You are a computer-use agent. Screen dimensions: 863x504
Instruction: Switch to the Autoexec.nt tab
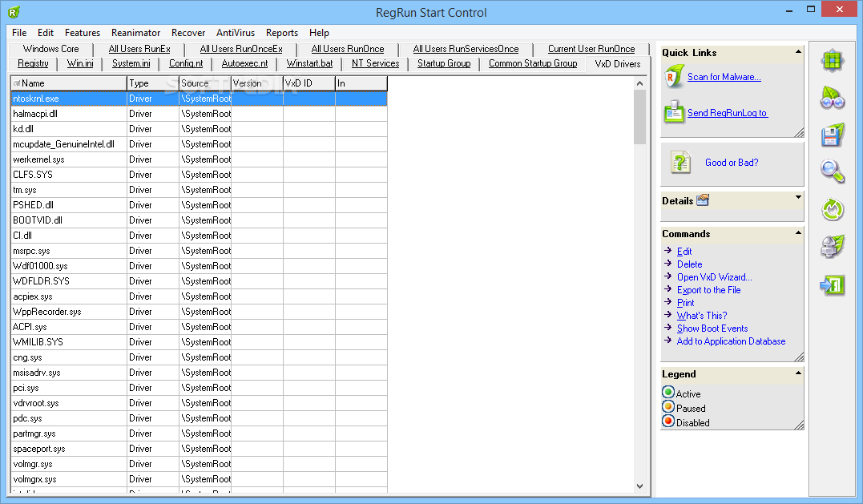[244, 63]
